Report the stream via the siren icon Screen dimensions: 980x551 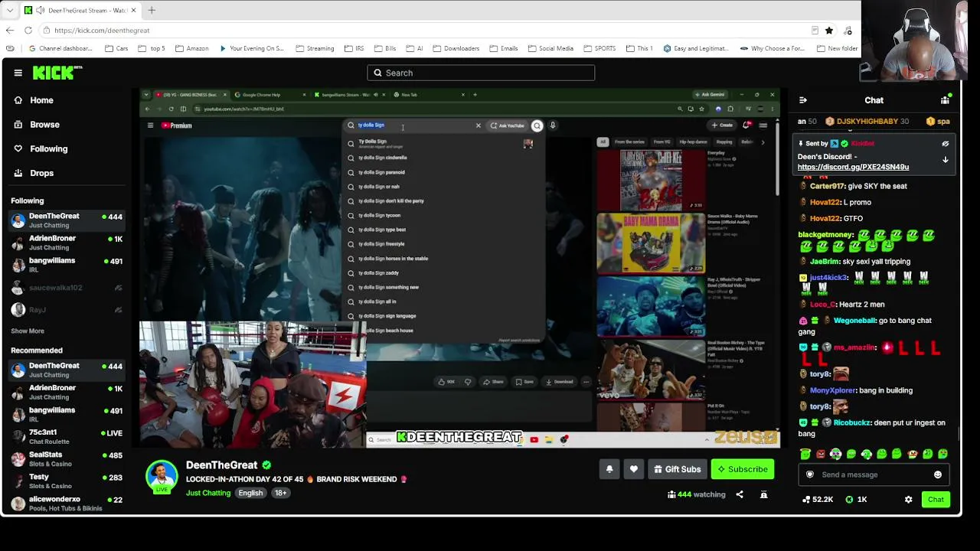pos(763,494)
